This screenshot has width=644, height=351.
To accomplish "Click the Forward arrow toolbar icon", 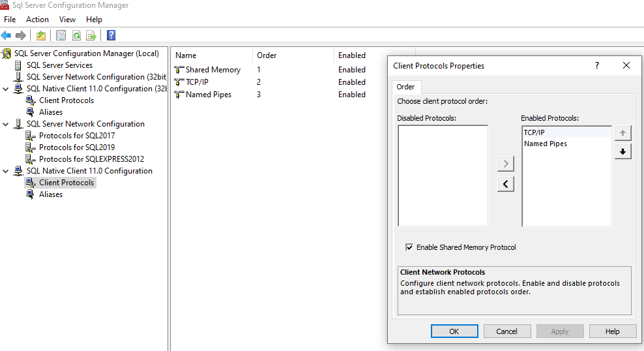I will (21, 36).
